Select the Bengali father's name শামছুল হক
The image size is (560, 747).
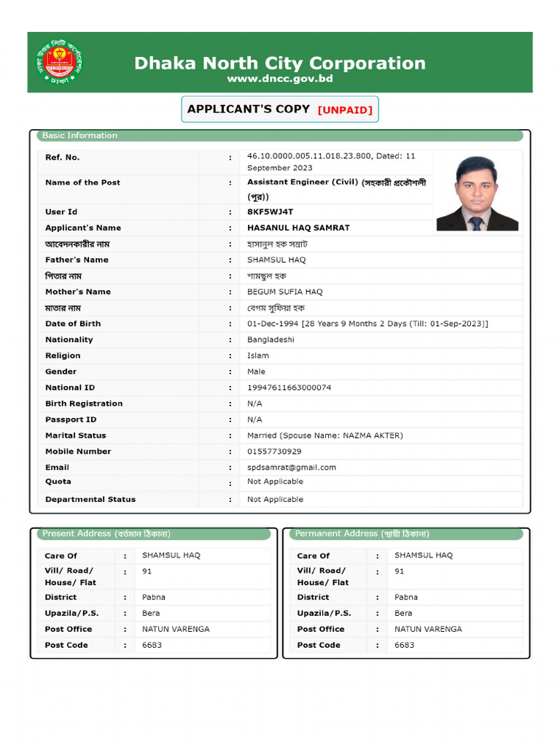pos(267,276)
